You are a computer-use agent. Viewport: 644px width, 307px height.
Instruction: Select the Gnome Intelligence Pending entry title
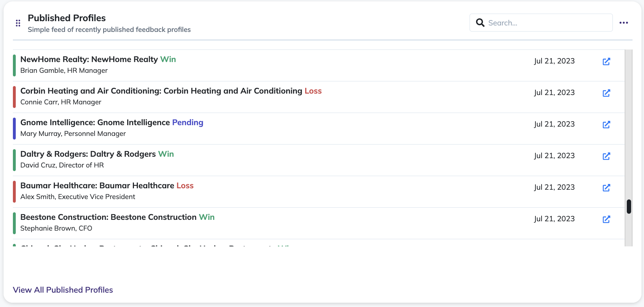click(112, 122)
